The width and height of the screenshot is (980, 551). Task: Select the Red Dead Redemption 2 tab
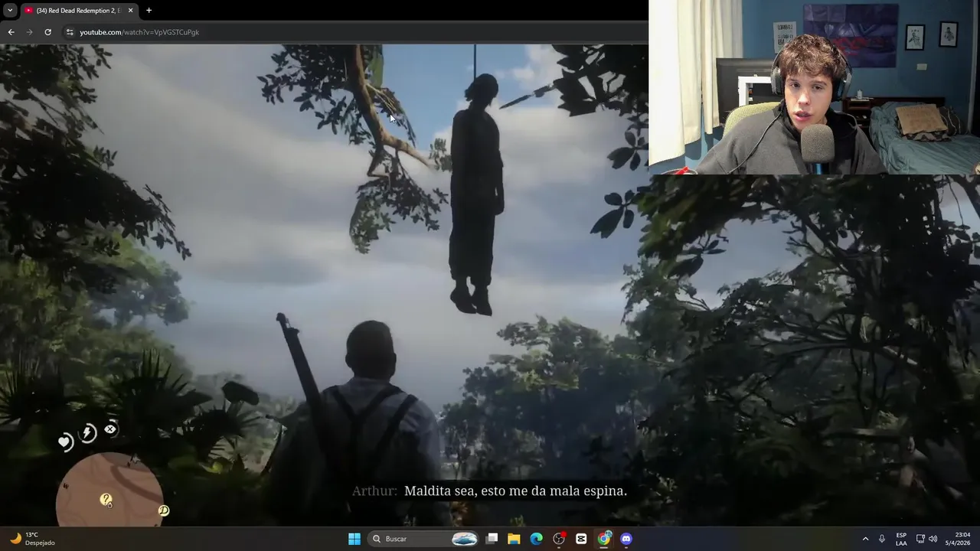(79, 10)
